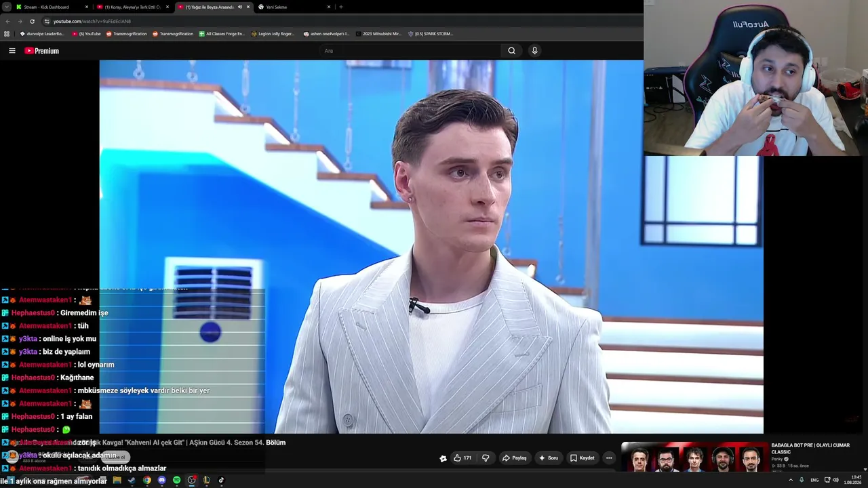Like the video with thumbs-up button
Image resolution: width=868 pixels, height=488 pixels.
[x=462, y=458]
